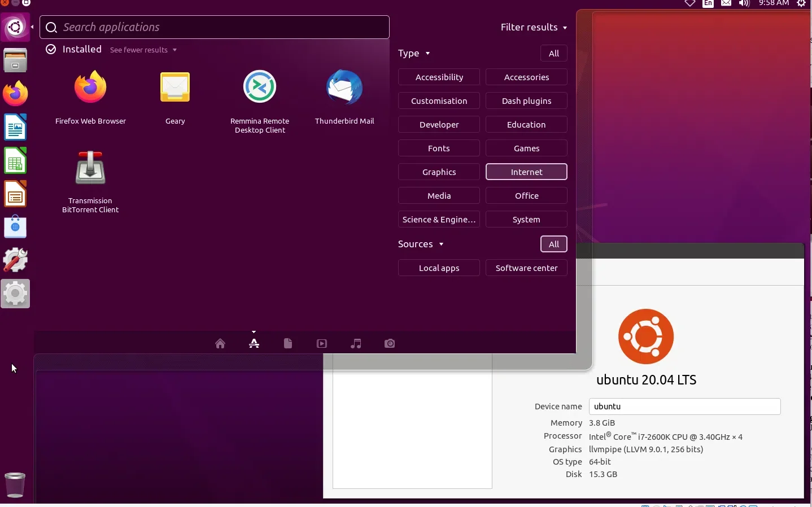Click the Ubuntu logo in the Details window
Image resolution: width=812 pixels, height=507 pixels.
click(647, 336)
